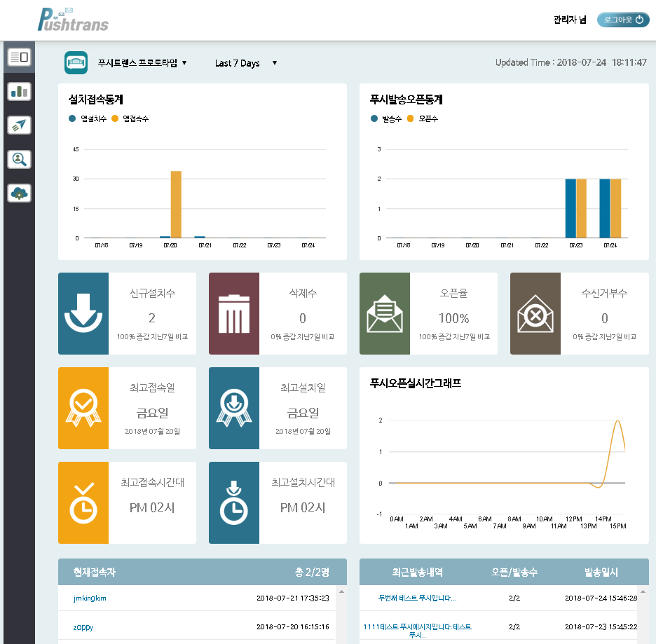Screen dimensions: 656x644
Task: Click the 최고접속일 checkmark ribbon icon tile
Action: pos(83,408)
